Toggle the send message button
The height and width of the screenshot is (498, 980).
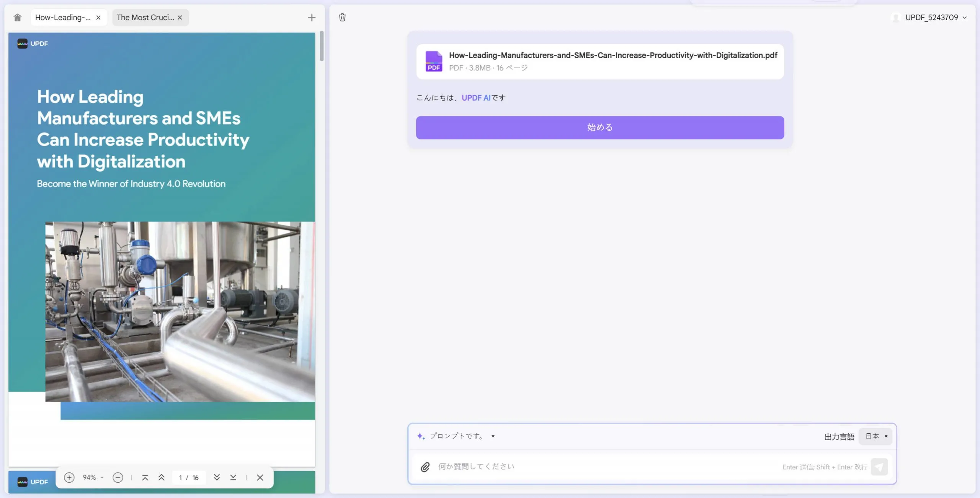879,467
